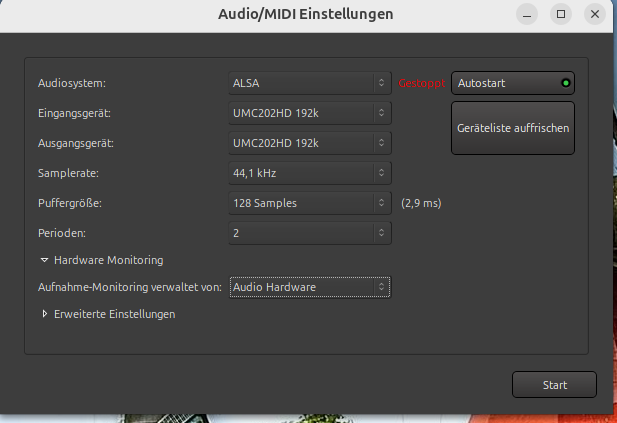Viewport: 617px width, 423px height.
Task: Click the Start button
Action: pyautogui.click(x=554, y=384)
